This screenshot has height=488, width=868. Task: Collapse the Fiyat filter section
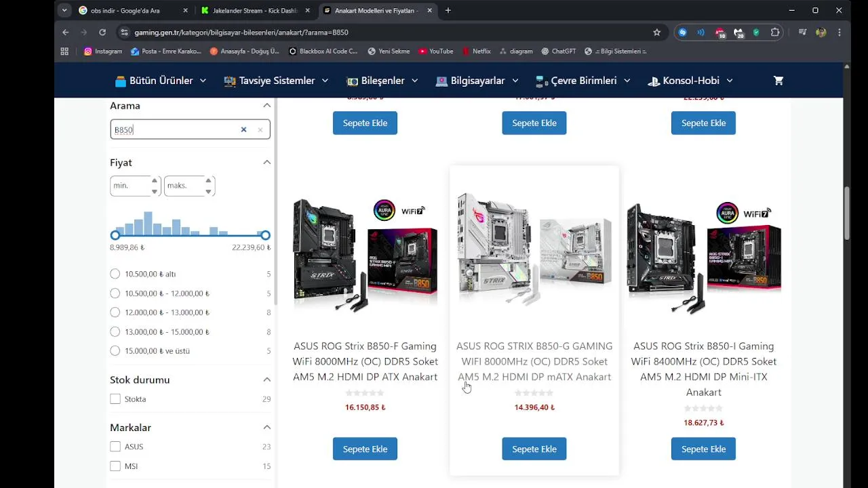click(x=267, y=163)
